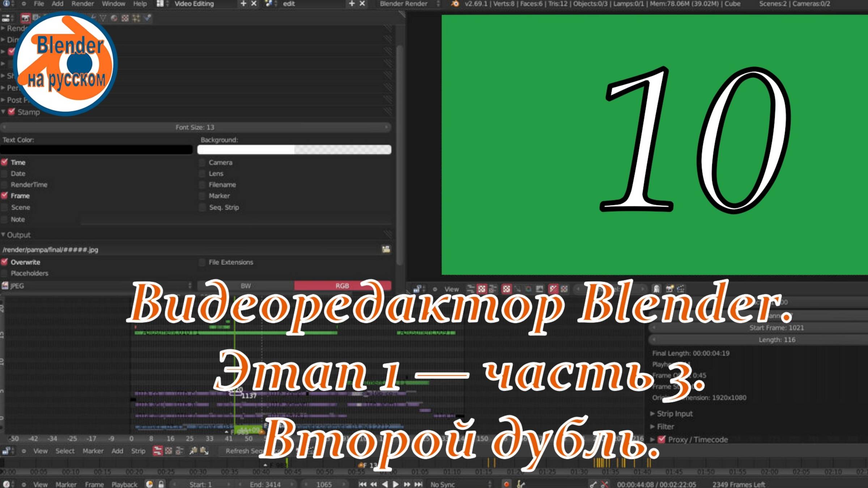Open the Strip menu in the sequencer
The width and height of the screenshot is (868, 488).
pyautogui.click(x=139, y=451)
